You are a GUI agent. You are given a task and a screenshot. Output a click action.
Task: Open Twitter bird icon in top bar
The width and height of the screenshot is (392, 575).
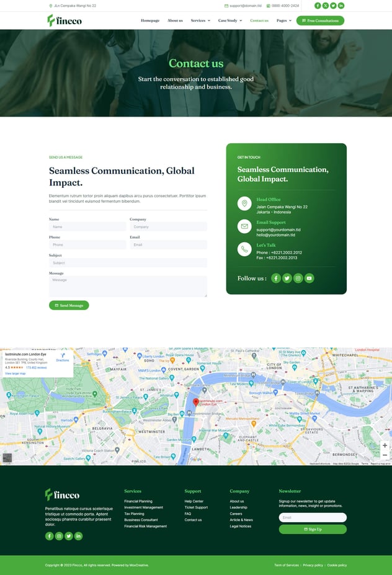click(333, 6)
